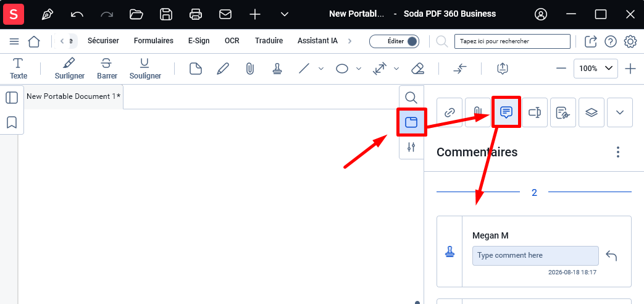Redo the last action
The height and width of the screenshot is (304, 644).
(x=107, y=14)
